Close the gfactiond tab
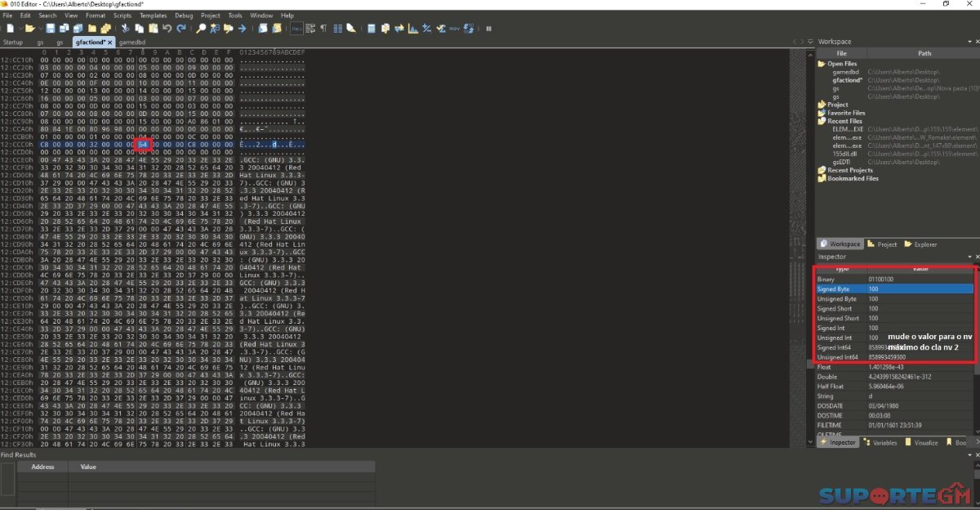Screen dimensions: 980x510 pyautogui.click(x=110, y=42)
